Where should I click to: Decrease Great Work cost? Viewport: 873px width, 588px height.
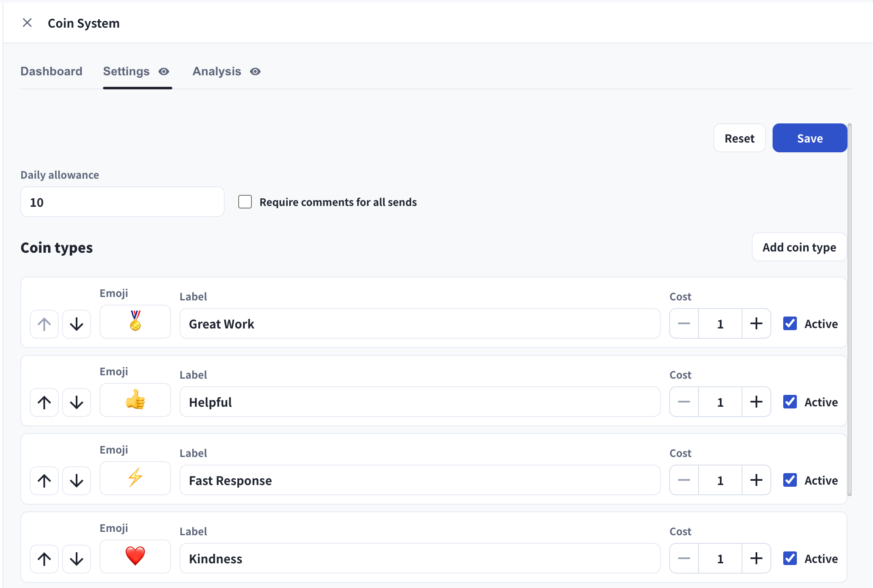tap(684, 323)
